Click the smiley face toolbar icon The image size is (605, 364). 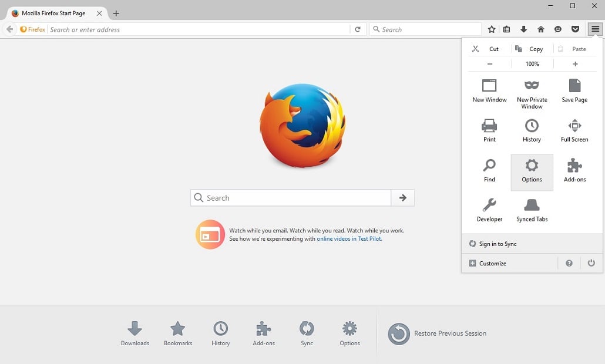click(x=558, y=29)
